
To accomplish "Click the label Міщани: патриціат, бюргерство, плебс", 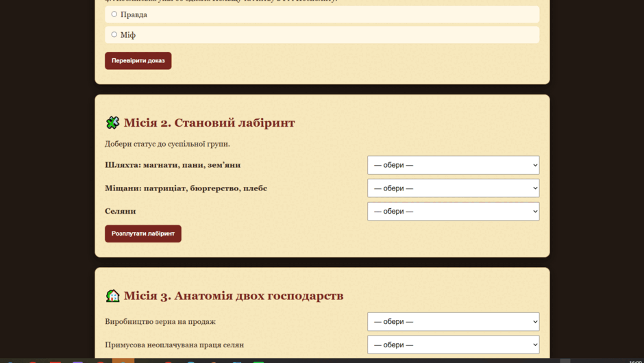I will (186, 188).
